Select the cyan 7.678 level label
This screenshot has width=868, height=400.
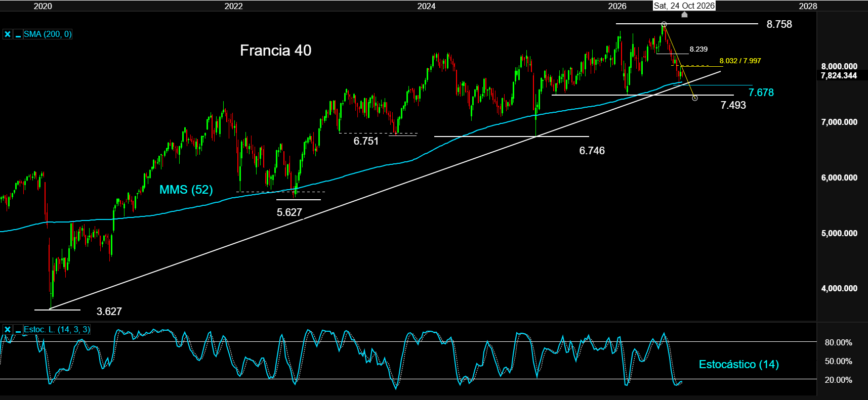(x=761, y=93)
